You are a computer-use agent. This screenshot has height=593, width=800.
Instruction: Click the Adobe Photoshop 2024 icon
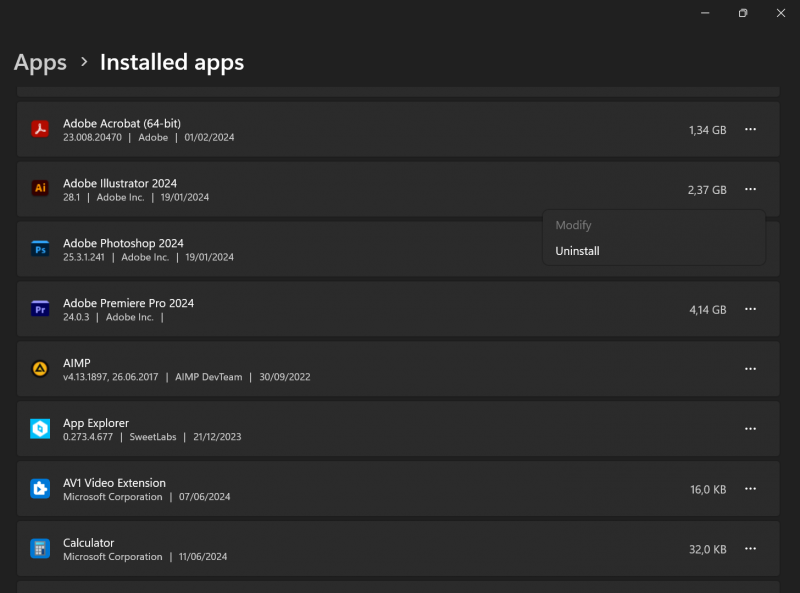point(40,249)
